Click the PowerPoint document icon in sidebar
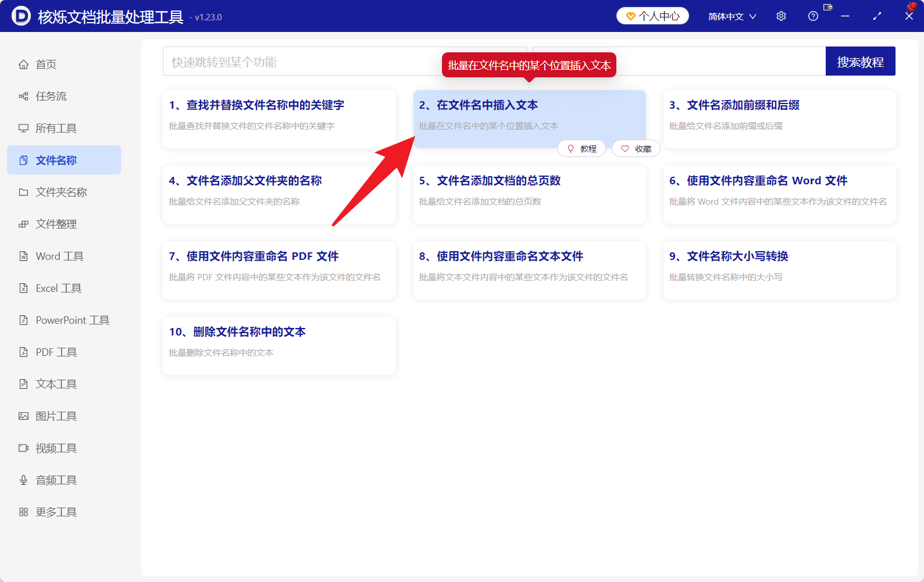Viewport: 924px width, 582px height. [x=23, y=320]
